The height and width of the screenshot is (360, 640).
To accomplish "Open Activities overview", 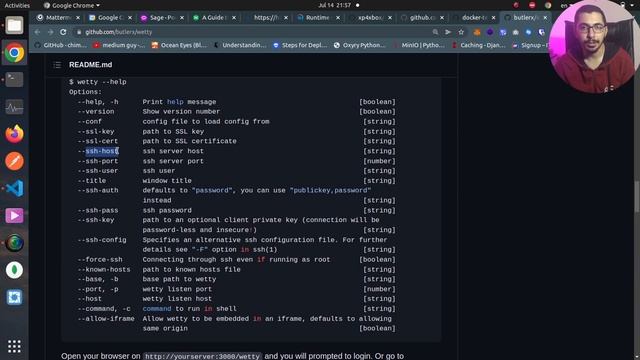I will coord(17,5).
